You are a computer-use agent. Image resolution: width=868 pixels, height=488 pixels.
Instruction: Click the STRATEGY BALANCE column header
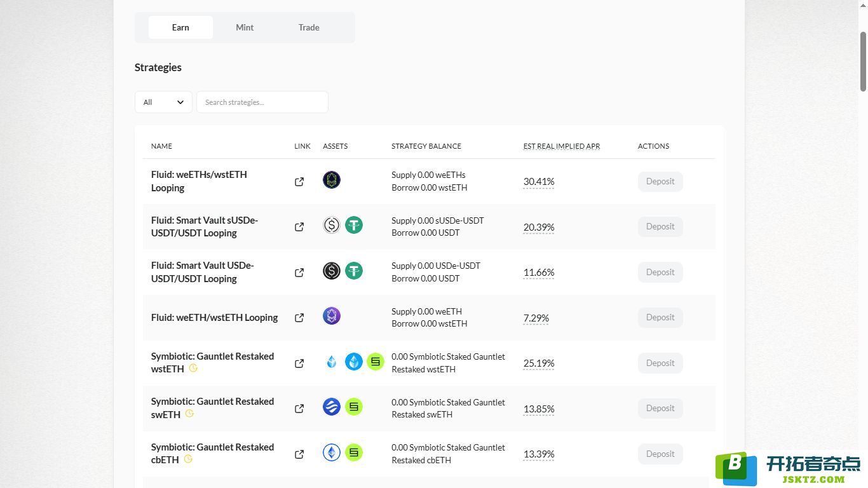click(426, 146)
